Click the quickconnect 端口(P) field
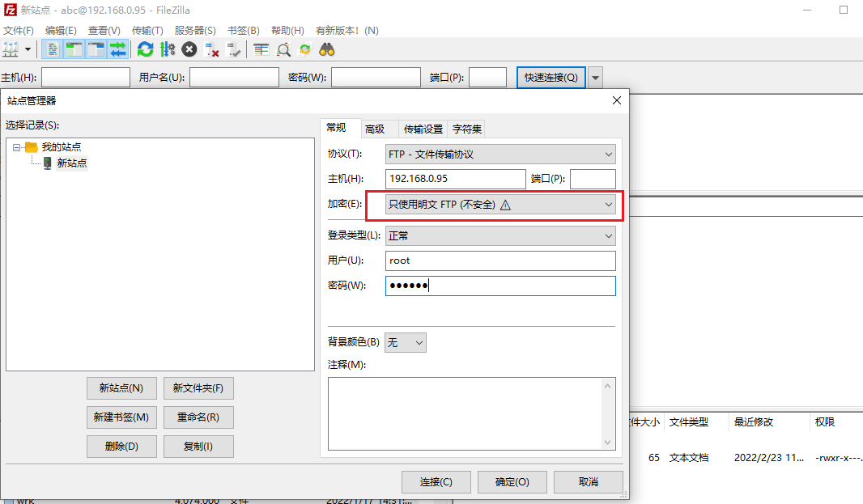Image resolution: width=863 pixels, height=504 pixels. (x=487, y=77)
